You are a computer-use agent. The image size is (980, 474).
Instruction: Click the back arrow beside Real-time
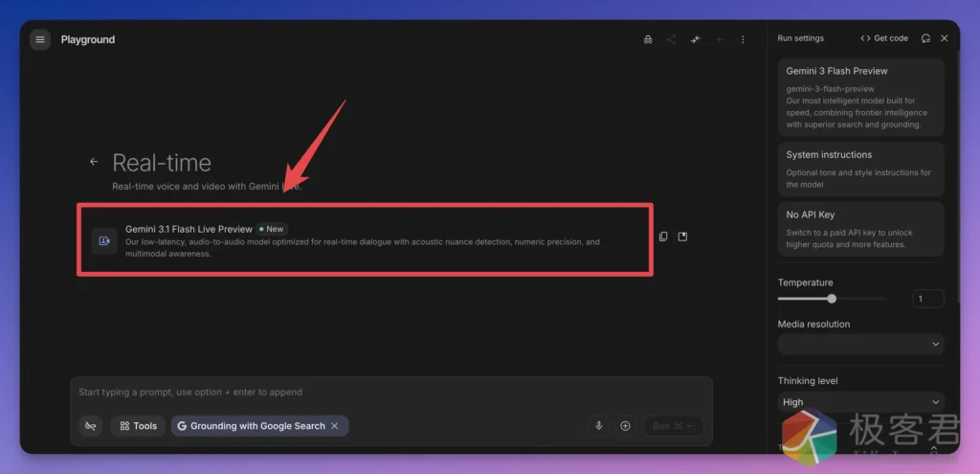pos(94,162)
